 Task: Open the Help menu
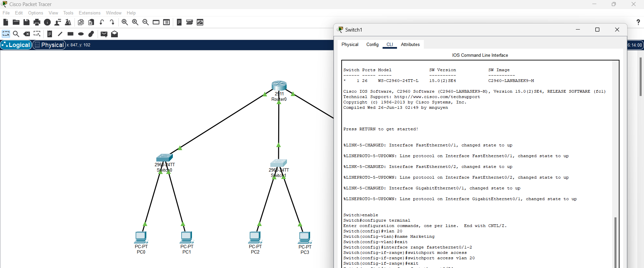[131, 13]
